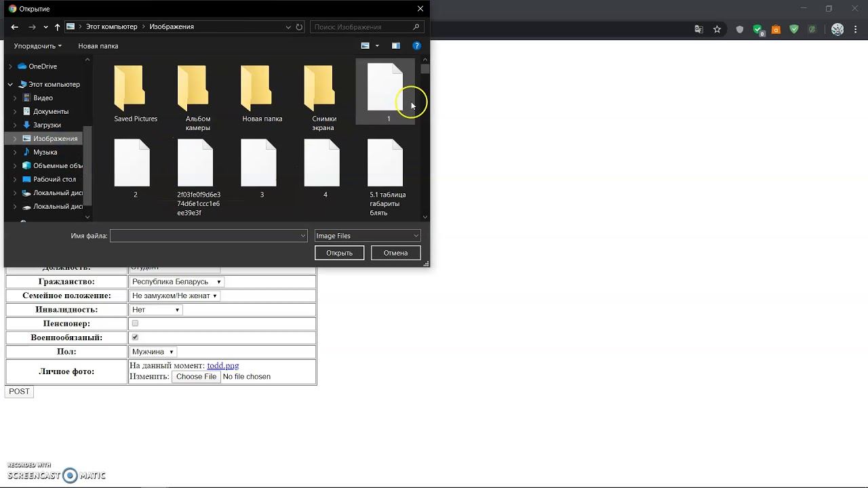Click the computer icon in the address bar
The height and width of the screenshot is (488, 868).
tap(71, 26)
